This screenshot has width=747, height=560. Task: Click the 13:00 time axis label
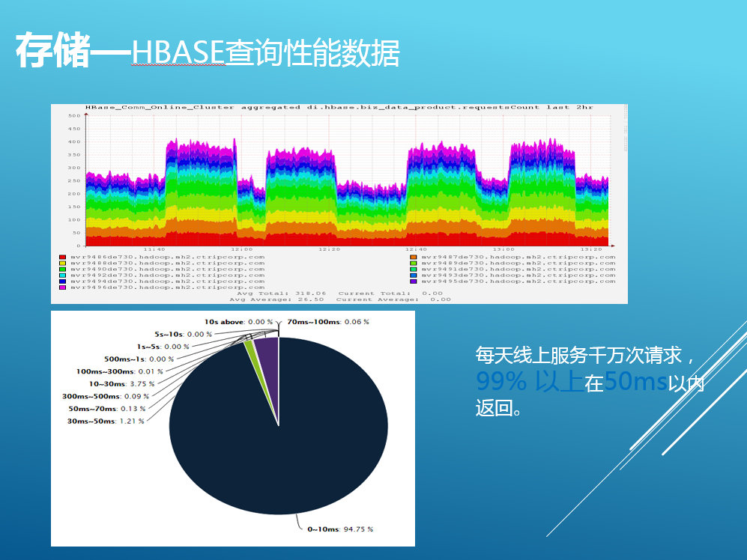pos(503,249)
